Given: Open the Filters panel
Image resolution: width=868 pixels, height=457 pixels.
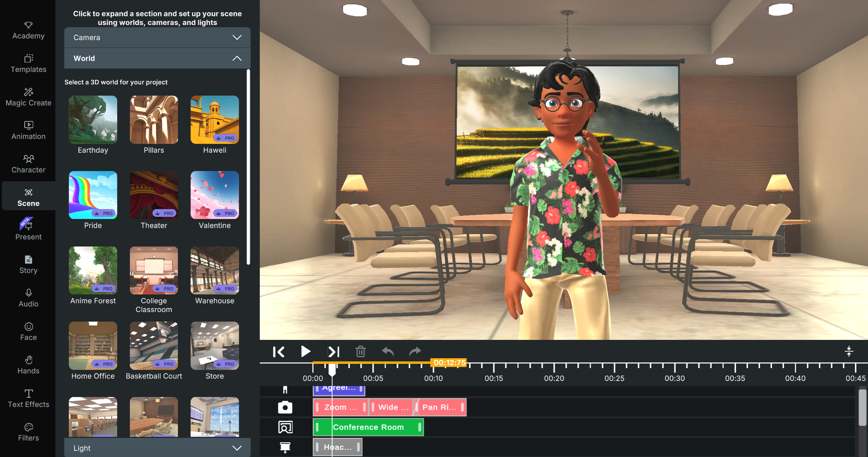Looking at the screenshot, I should [28, 431].
